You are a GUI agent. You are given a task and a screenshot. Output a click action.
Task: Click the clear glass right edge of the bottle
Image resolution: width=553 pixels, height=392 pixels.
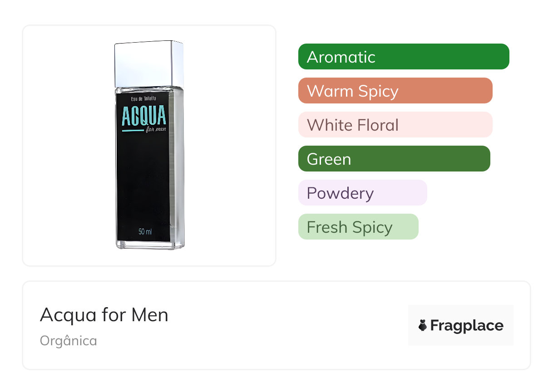point(178,172)
